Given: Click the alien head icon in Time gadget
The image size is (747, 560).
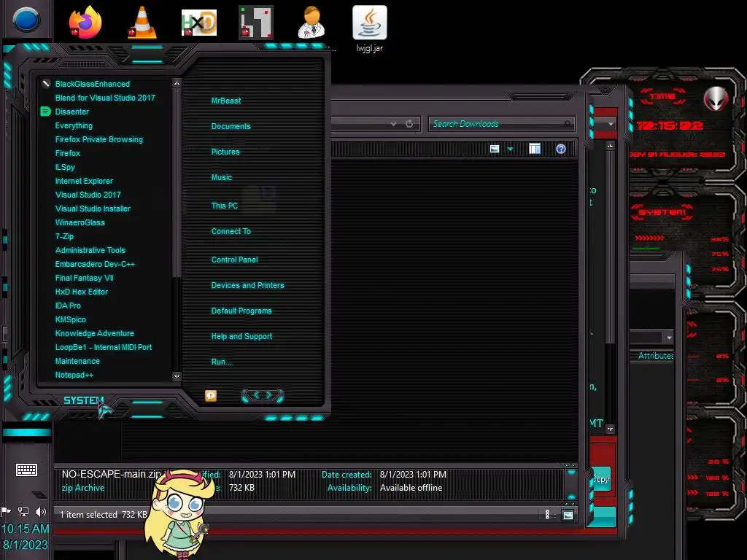Looking at the screenshot, I should point(716,99).
